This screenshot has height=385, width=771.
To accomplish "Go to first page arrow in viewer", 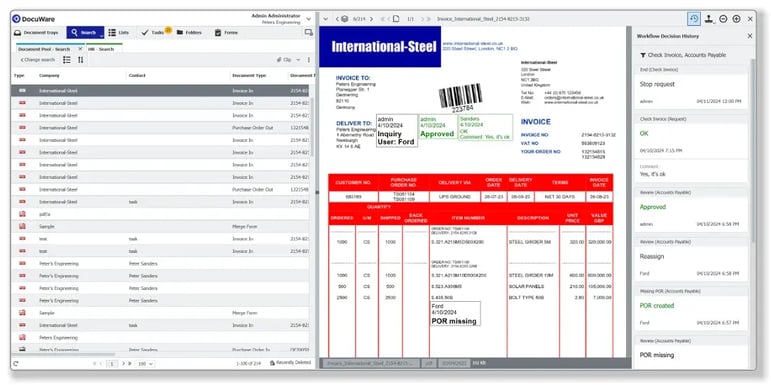I will tap(383, 19).
